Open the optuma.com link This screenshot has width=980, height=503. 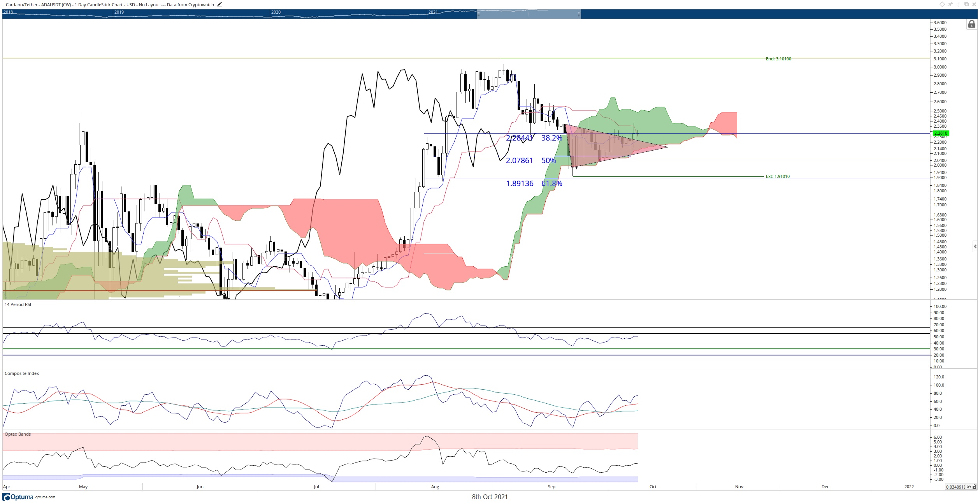click(45, 497)
